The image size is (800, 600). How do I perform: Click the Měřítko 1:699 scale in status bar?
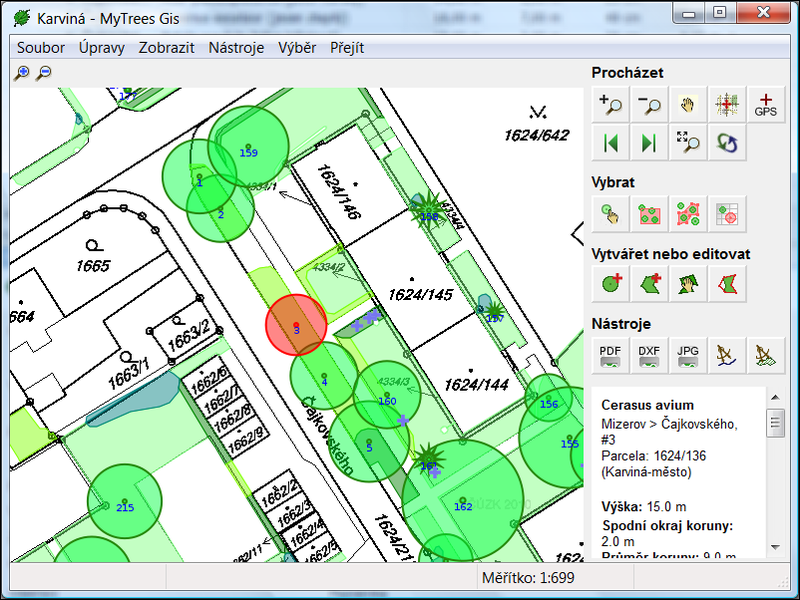point(528,578)
